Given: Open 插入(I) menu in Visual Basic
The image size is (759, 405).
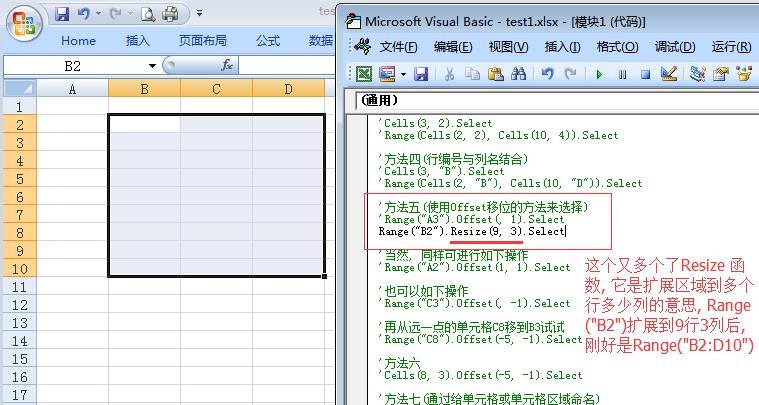Looking at the screenshot, I should pyautogui.click(x=562, y=47).
